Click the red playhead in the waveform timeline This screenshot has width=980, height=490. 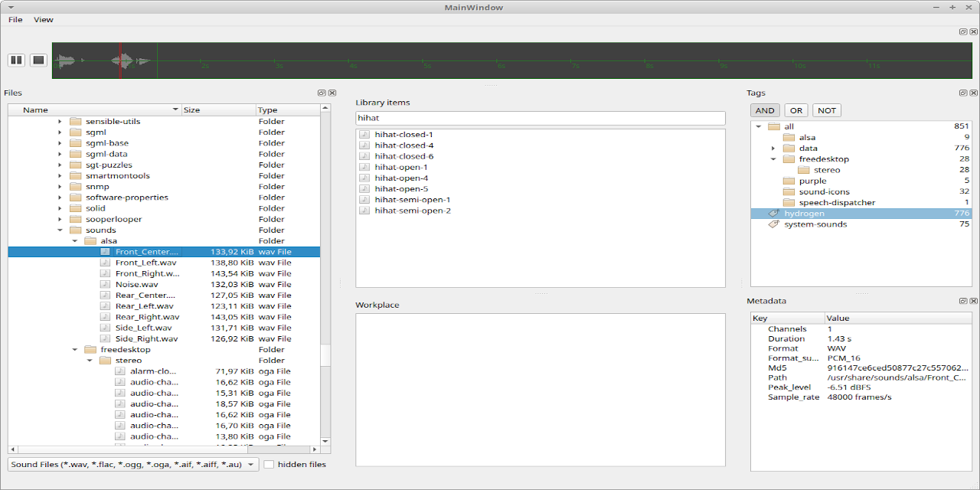(120, 60)
